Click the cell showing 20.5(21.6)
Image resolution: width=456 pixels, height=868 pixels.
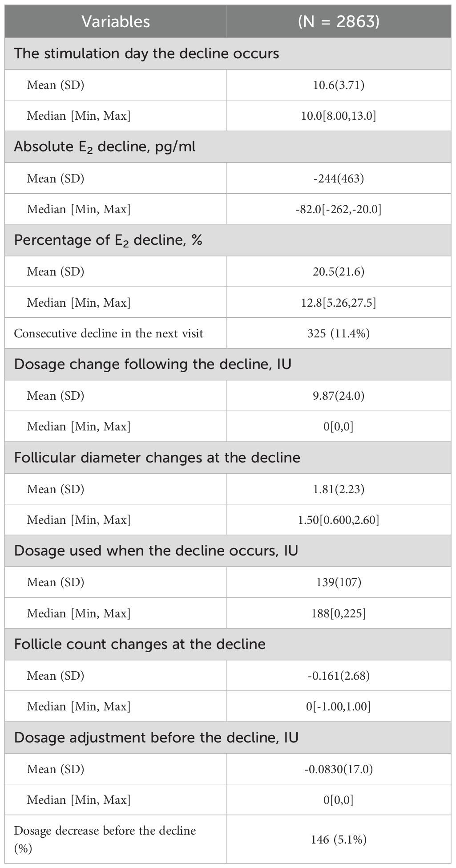[x=339, y=271]
